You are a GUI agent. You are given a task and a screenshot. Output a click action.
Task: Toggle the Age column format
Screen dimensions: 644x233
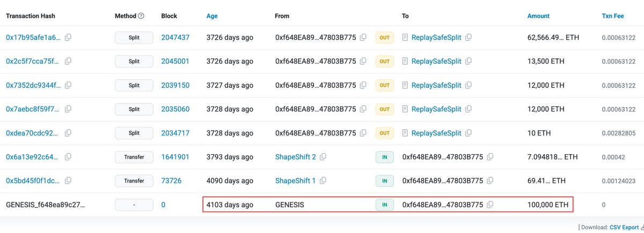(213, 16)
